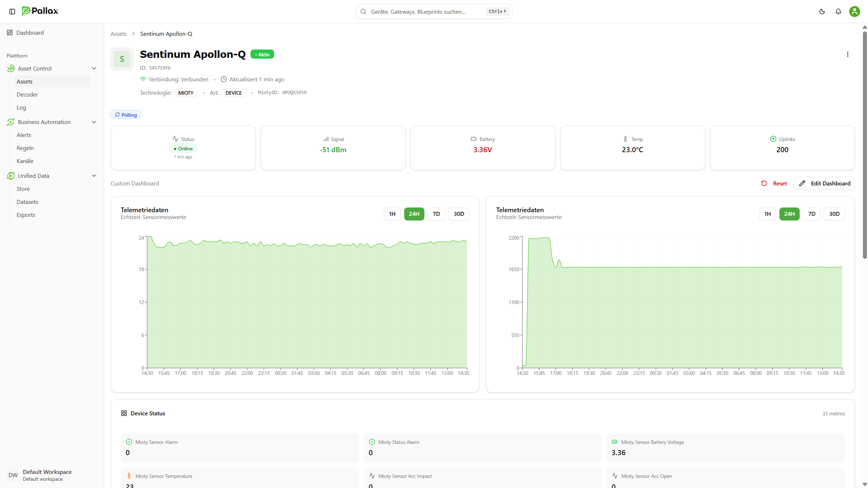Toggle the sidebar collapse icon
Image resolution: width=868 pixels, height=488 pixels.
[x=12, y=12]
